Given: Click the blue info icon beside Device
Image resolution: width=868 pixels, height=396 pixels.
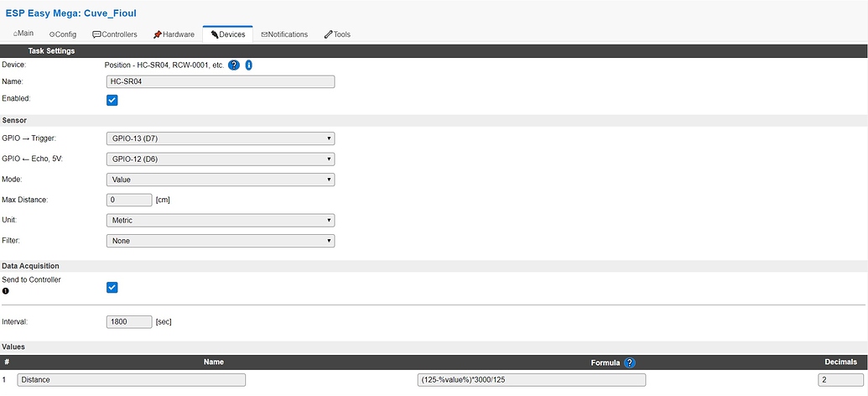Looking at the screenshot, I should tap(249, 65).
